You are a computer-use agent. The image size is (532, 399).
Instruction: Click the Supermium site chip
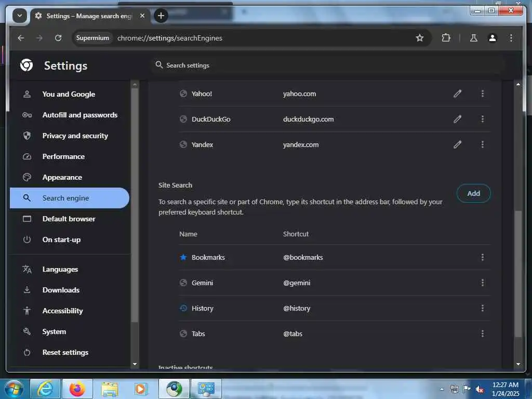click(92, 38)
